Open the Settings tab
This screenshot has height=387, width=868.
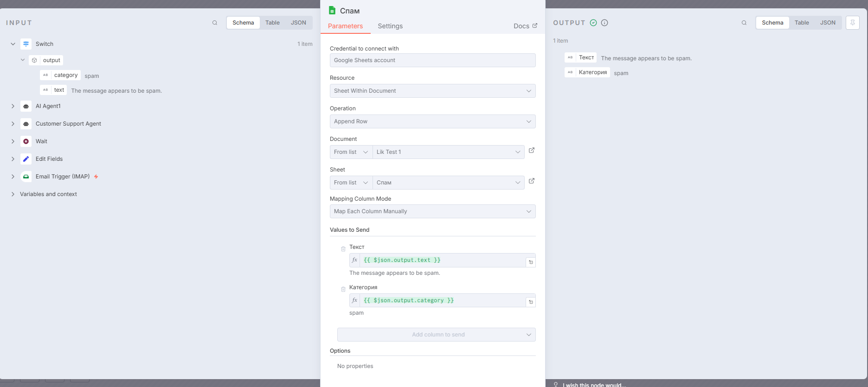click(x=390, y=26)
